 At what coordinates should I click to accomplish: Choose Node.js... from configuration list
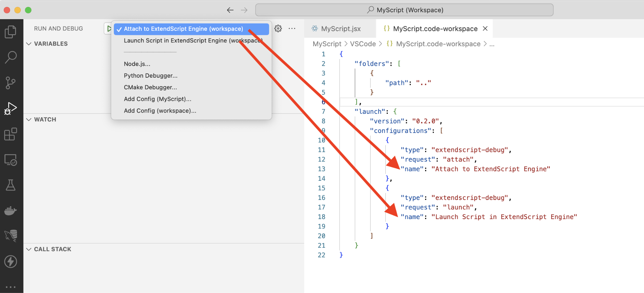coord(137,64)
